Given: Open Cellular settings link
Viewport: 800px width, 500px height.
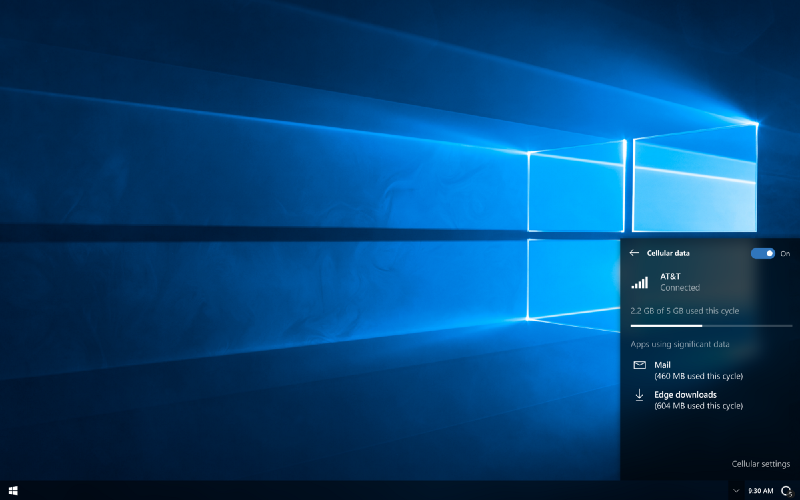Looking at the screenshot, I should [760, 464].
